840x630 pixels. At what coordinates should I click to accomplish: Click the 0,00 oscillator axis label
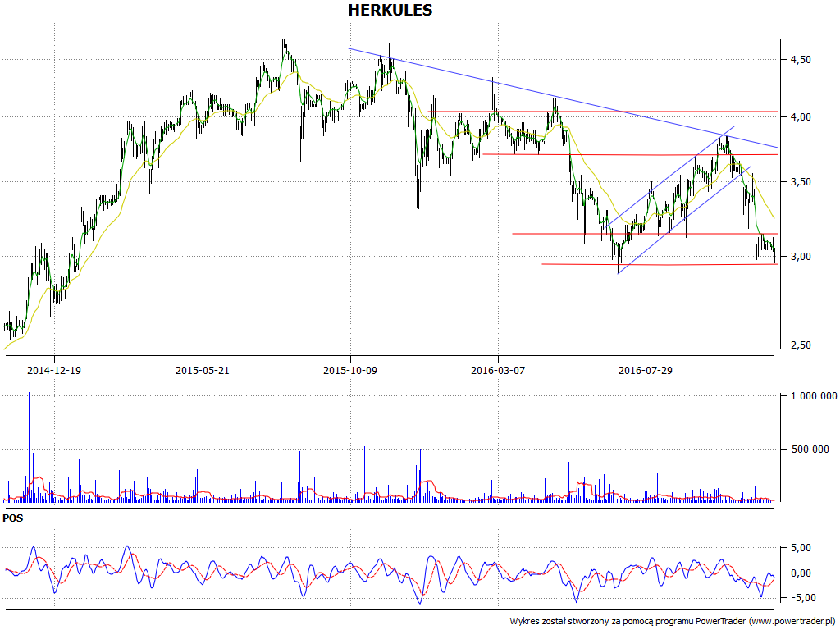point(801,573)
